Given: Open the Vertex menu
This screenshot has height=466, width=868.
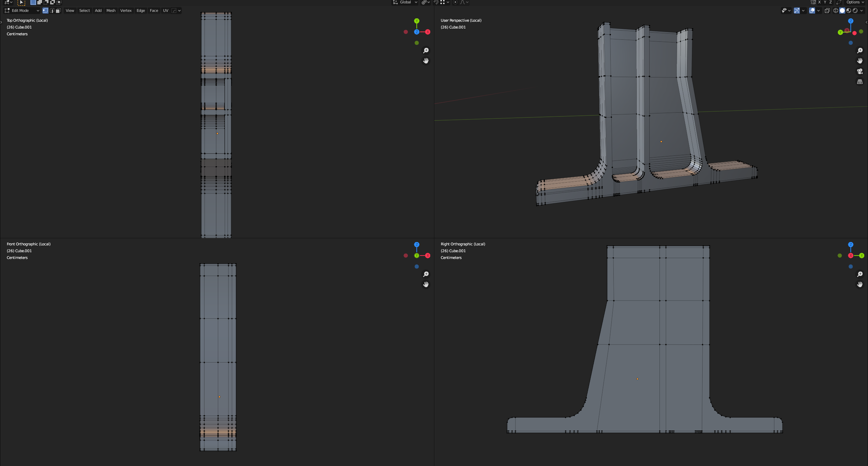Looking at the screenshot, I should pyautogui.click(x=126, y=11).
